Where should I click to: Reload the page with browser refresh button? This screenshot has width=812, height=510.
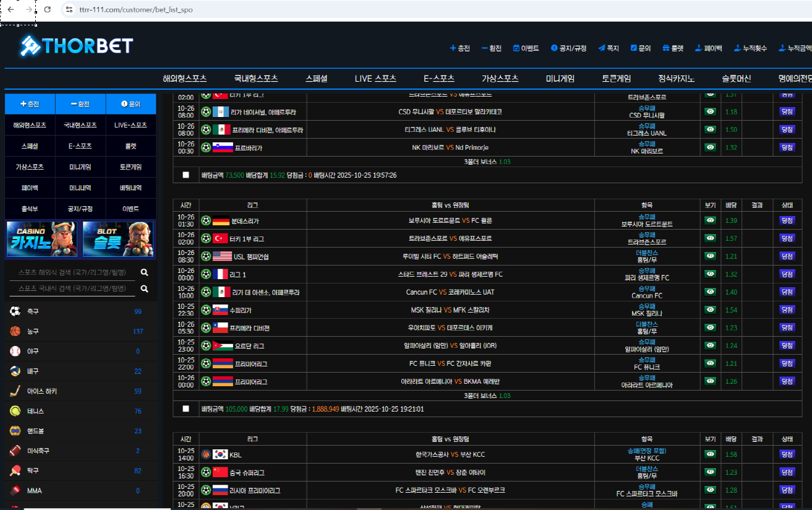(x=48, y=10)
